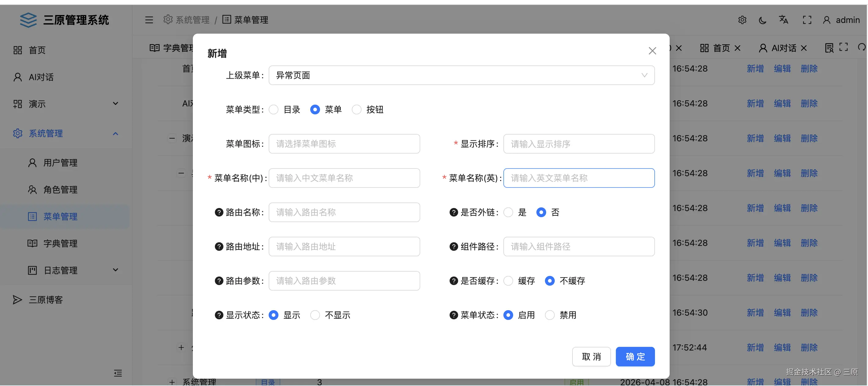Choose 按钮 as menu type
Viewport: 868px width, 386px height.
(x=356, y=109)
